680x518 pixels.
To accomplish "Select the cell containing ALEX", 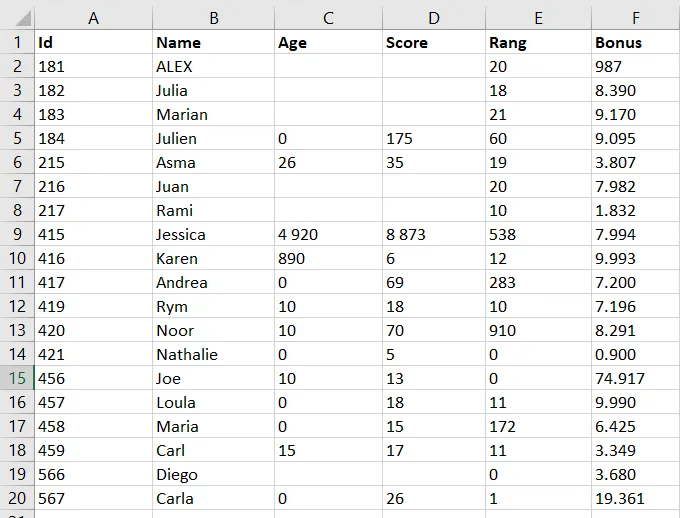I will (x=213, y=66).
